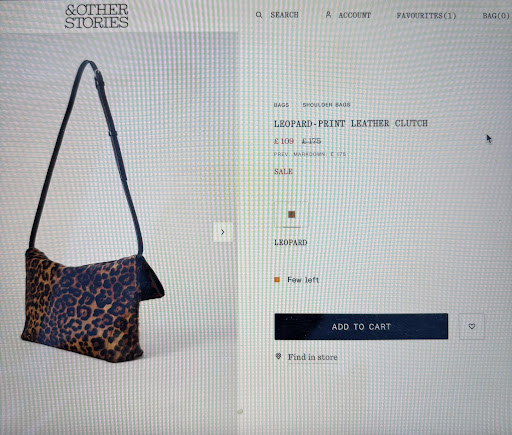Click the ADD TO CART button
The image size is (512, 435).
[361, 326]
